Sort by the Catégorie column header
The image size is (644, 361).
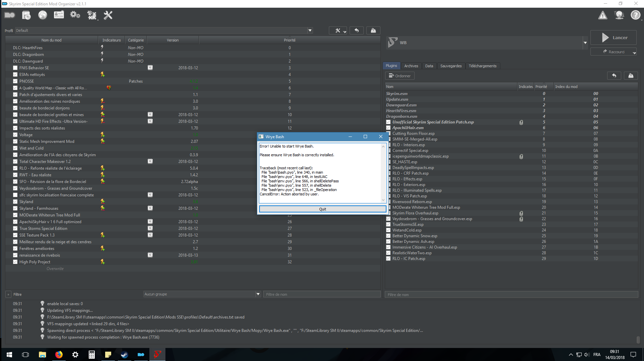click(136, 40)
